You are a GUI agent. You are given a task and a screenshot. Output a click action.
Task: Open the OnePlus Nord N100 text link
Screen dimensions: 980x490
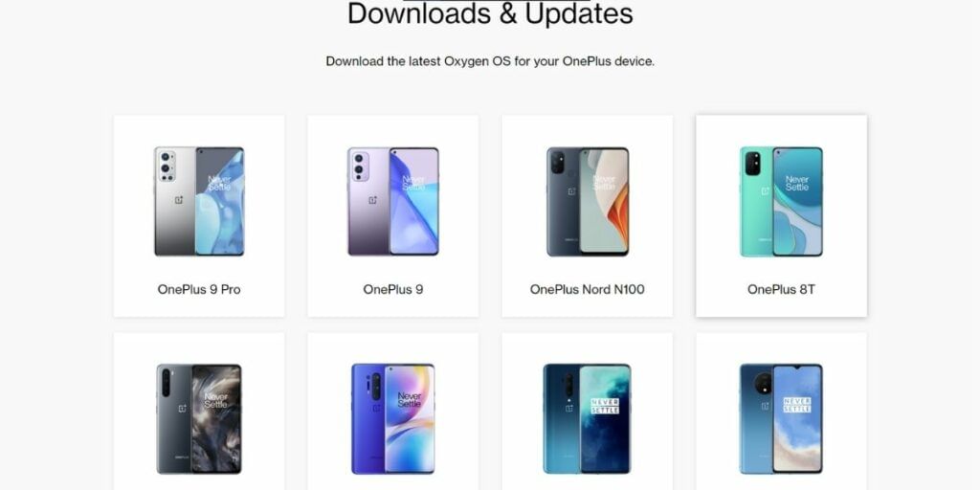pos(588,289)
